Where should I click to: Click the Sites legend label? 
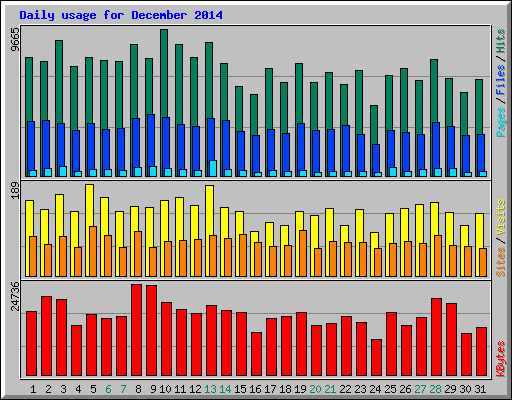(x=501, y=262)
